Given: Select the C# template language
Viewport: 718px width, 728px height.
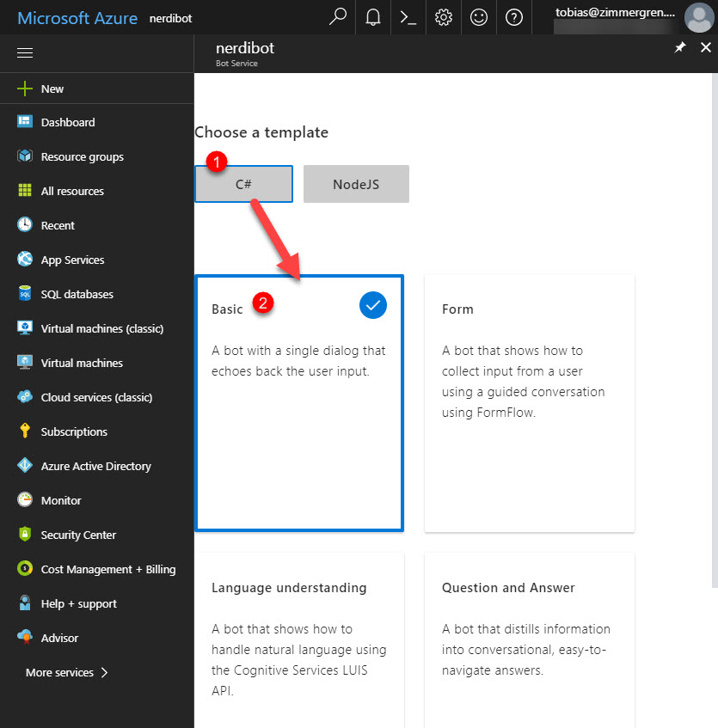Looking at the screenshot, I should [244, 184].
